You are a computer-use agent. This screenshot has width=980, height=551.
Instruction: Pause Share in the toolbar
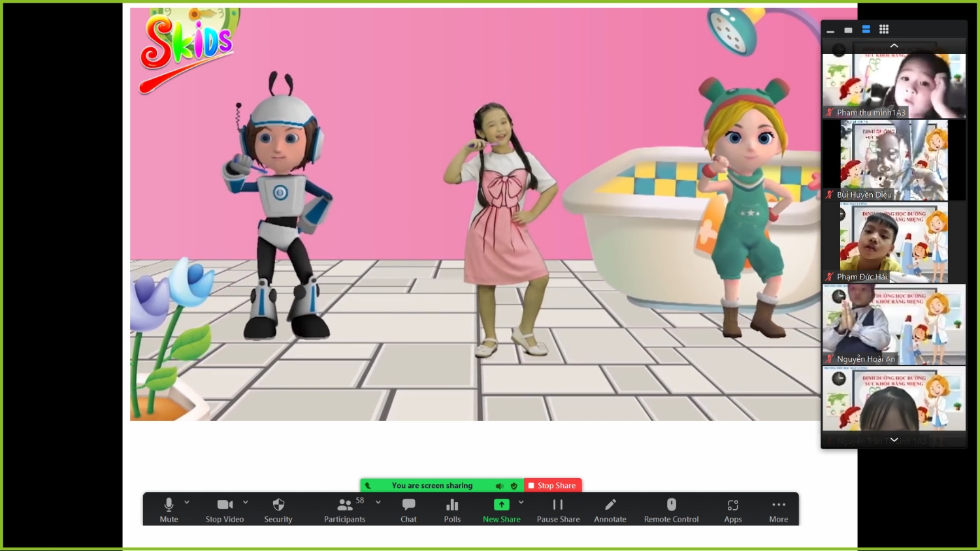[x=558, y=510]
